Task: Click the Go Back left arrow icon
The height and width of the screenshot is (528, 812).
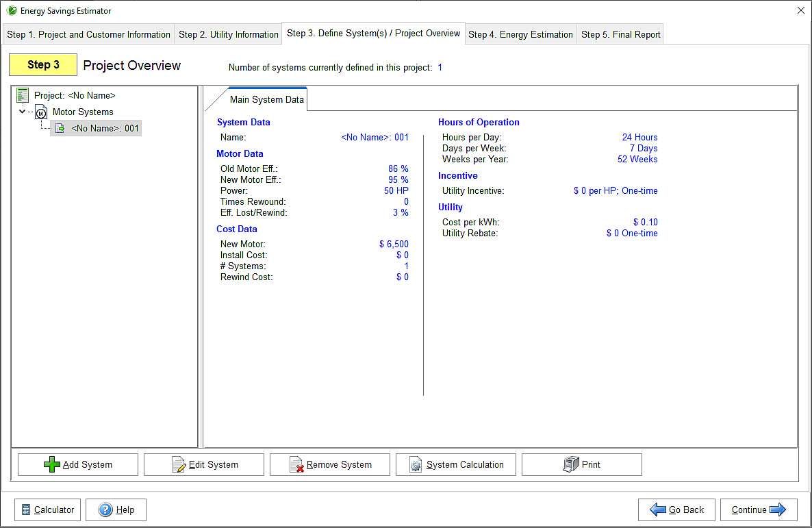Action: 658,510
